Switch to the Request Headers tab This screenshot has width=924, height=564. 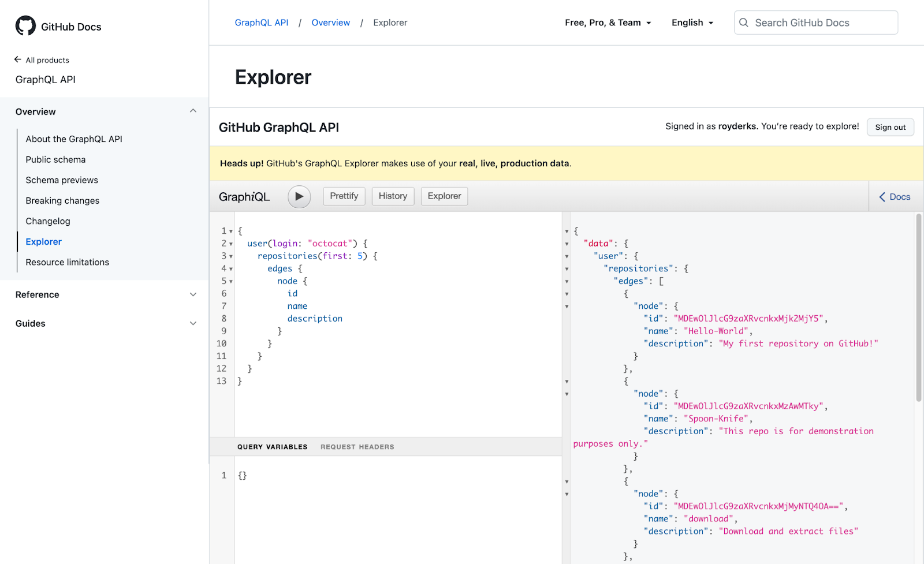click(357, 447)
